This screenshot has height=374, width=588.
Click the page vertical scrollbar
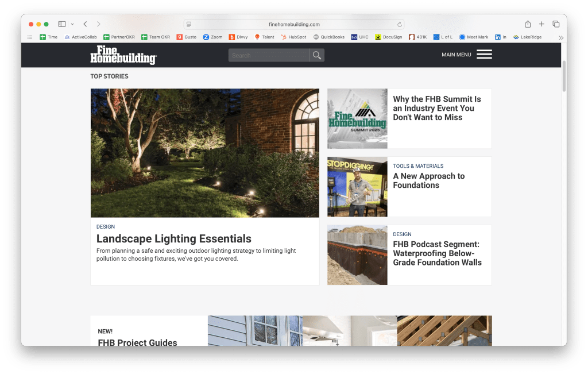pyautogui.click(x=564, y=75)
